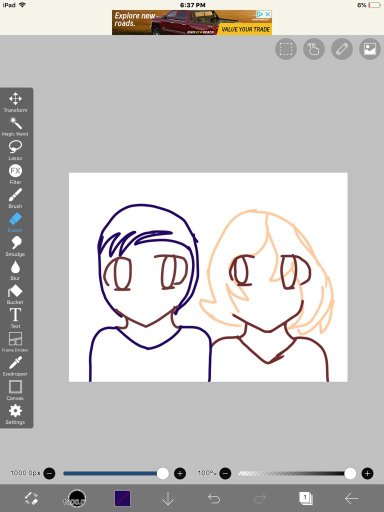Activate the Eyedropper tool

15,366
